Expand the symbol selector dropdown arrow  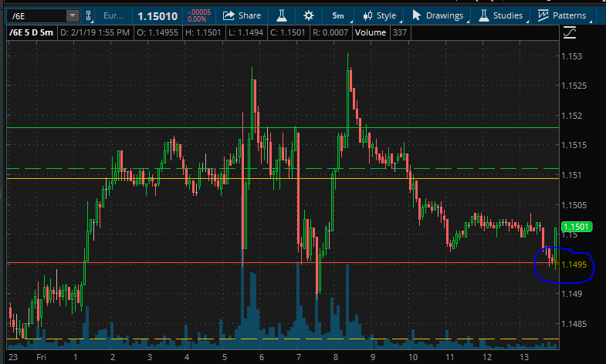click(x=73, y=16)
